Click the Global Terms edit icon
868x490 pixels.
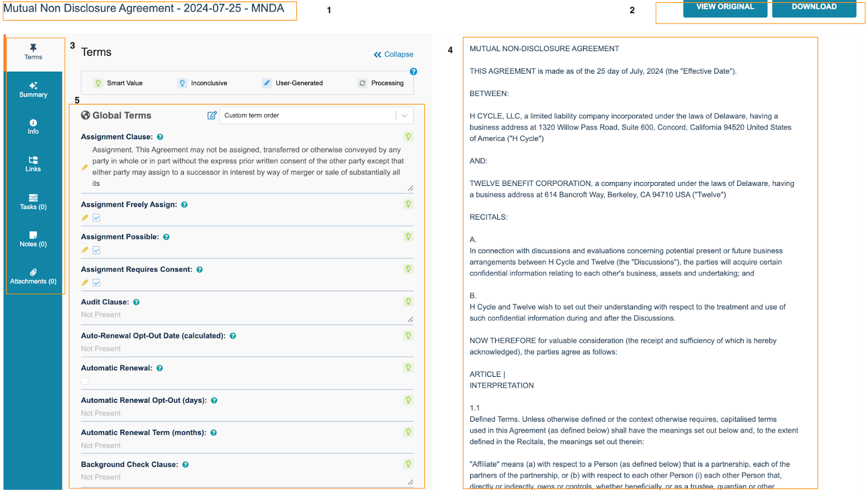212,115
